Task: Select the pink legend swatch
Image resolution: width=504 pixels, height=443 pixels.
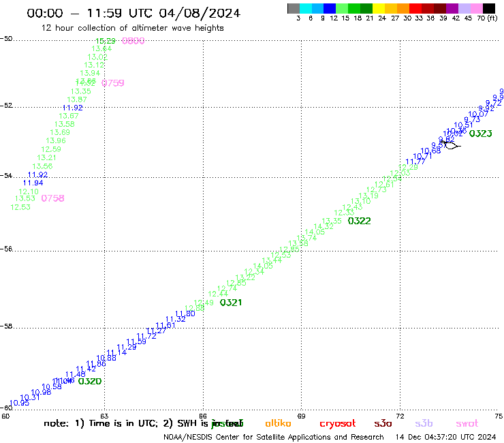Action: 477,8
